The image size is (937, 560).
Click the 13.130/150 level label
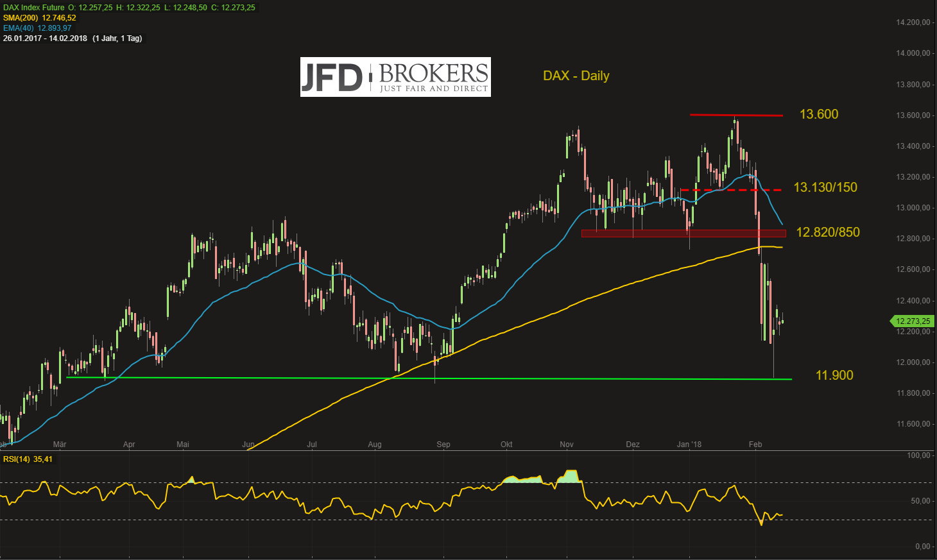[825, 187]
